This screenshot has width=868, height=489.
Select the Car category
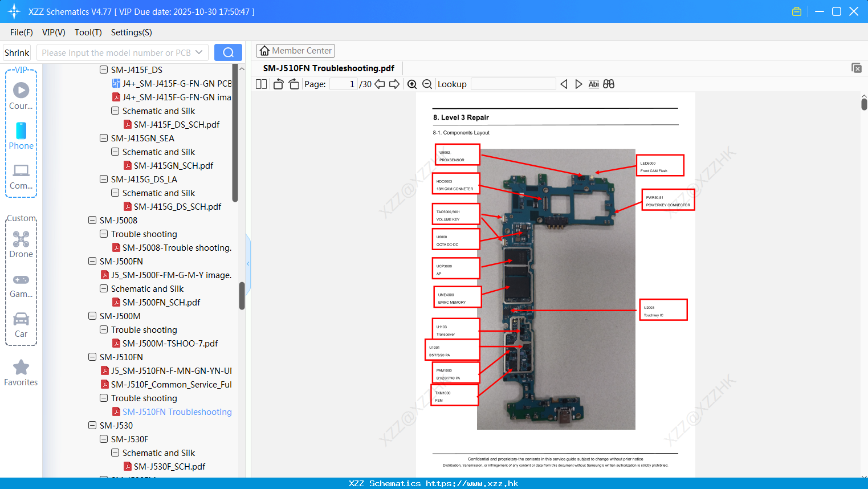coord(21,325)
